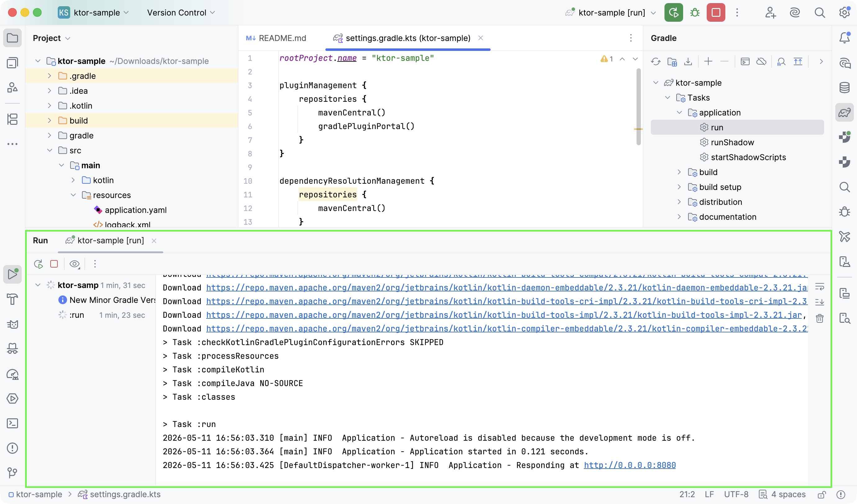Open Code With Me add-user icon
The width and height of the screenshot is (857, 504).
coord(770,13)
